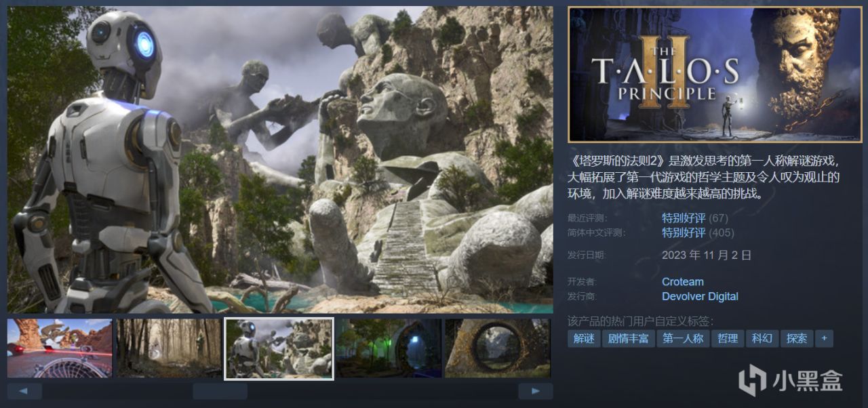The height and width of the screenshot is (408, 868).
Task: Open publisher Devolver Digital link
Action: pos(700,296)
